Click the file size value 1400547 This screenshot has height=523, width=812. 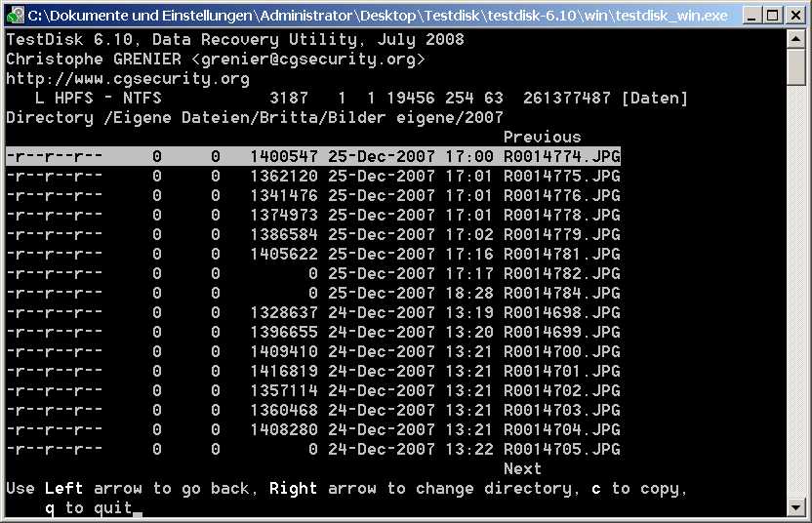click(x=284, y=156)
